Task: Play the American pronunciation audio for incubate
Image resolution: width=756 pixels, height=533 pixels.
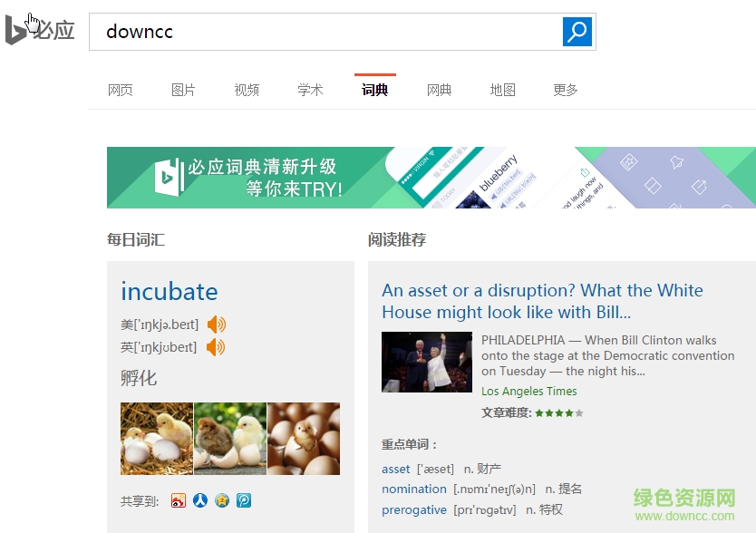Action: 217,325
